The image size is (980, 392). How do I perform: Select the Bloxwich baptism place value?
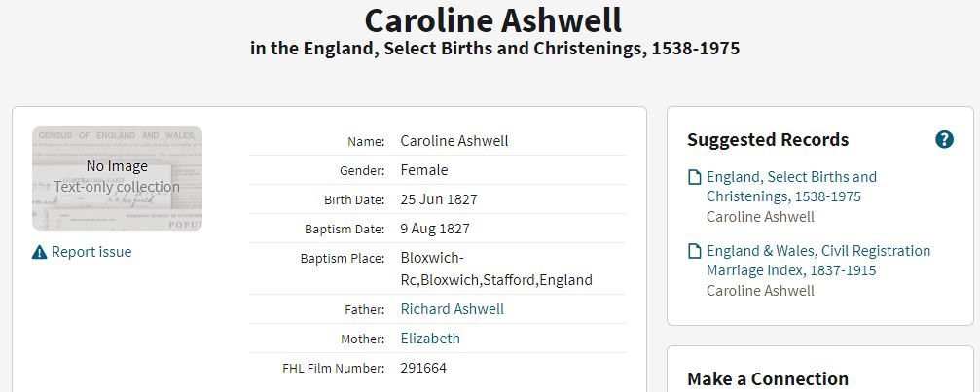point(496,269)
